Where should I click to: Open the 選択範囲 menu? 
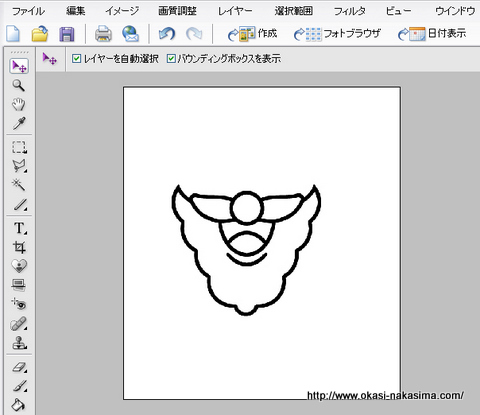294,11
